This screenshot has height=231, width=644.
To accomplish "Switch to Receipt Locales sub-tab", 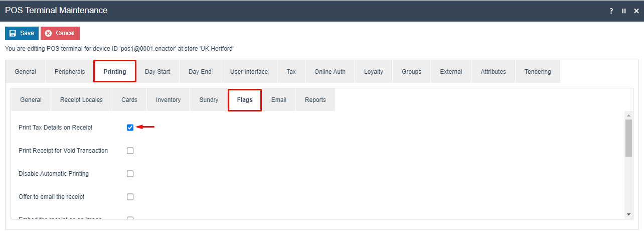I will 81,100.
